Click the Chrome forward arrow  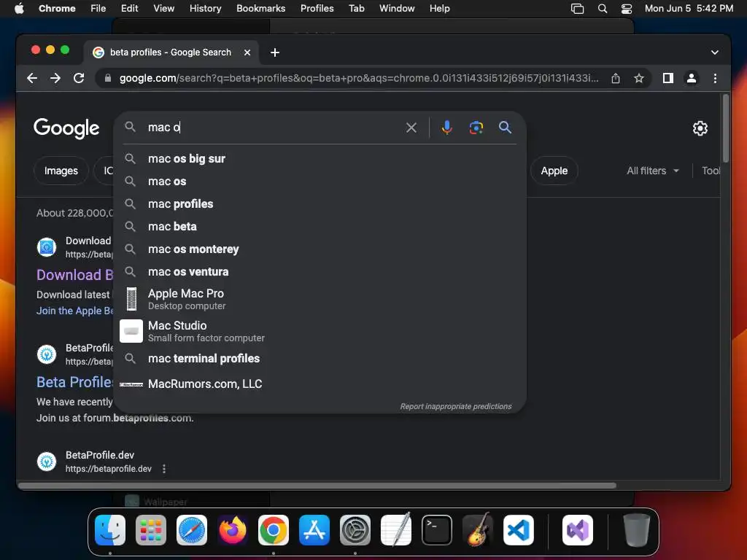[x=55, y=78]
